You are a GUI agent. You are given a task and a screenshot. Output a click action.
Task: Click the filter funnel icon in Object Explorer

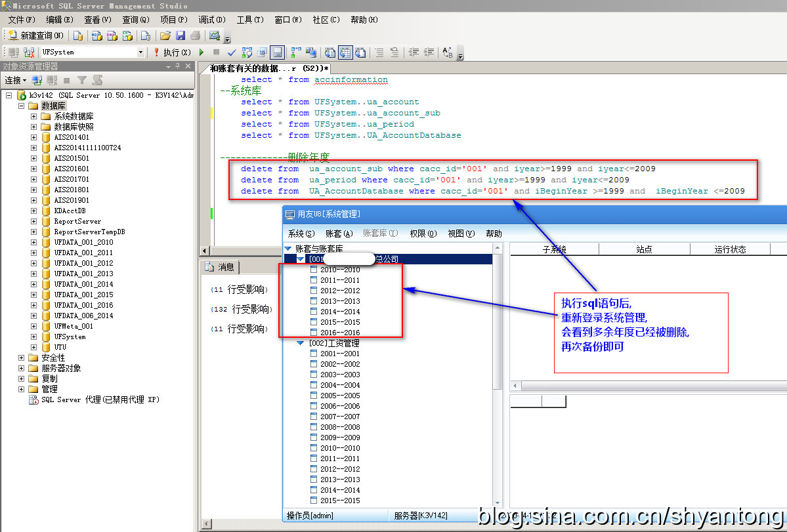pyautogui.click(x=82, y=80)
